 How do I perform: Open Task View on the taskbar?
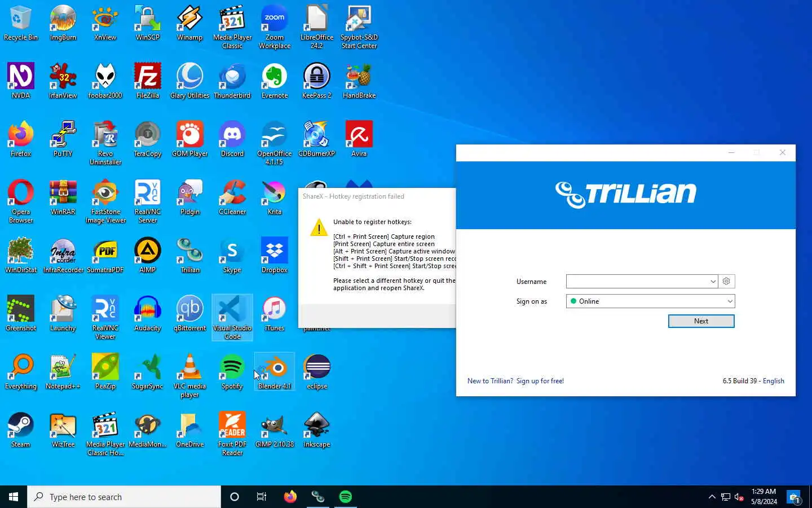click(262, 497)
